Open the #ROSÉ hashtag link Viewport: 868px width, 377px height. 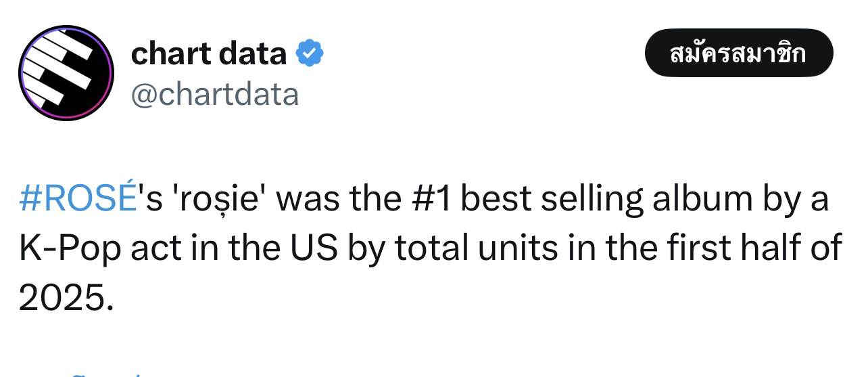click(78, 199)
